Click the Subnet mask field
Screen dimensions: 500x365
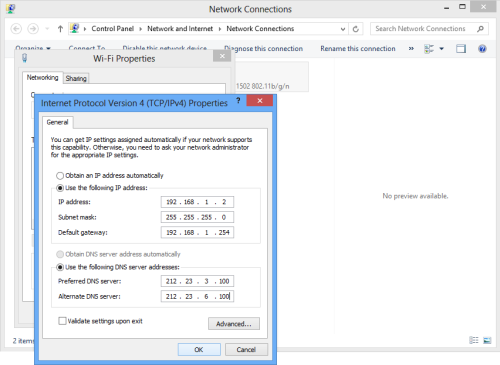197,217
